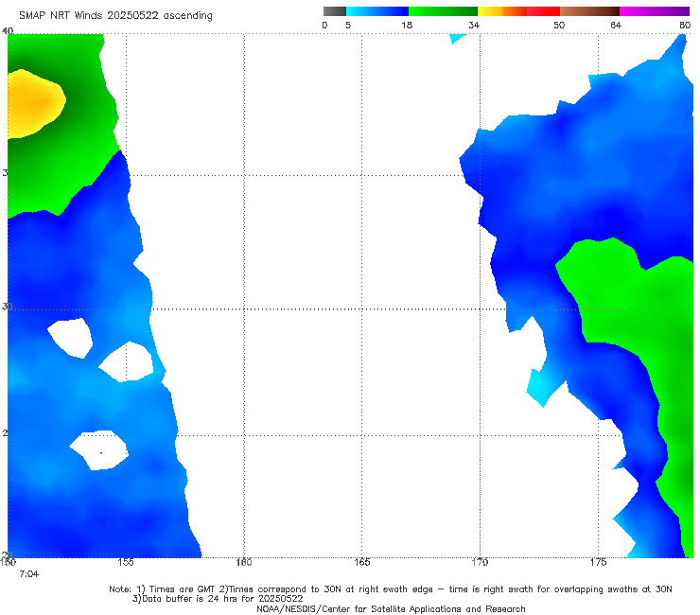Click the longitude axis label '170'
Image resolution: width=700 pixels, height=615 pixels.
pyautogui.click(x=480, y=562)
